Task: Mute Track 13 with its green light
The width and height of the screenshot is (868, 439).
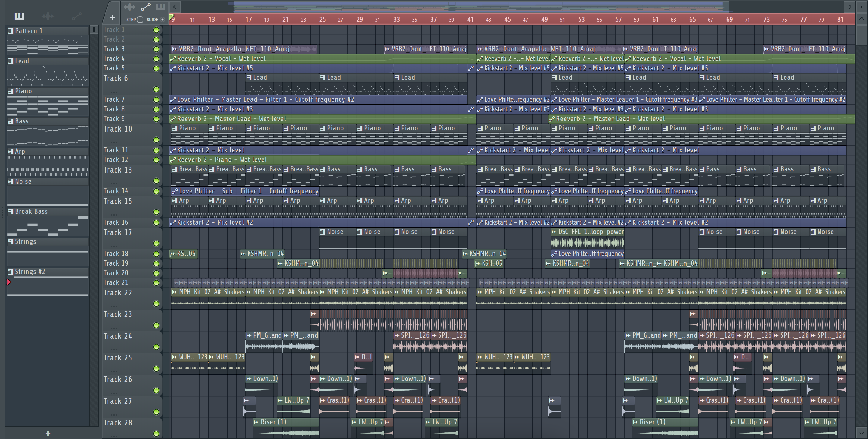Action: click(x=156, y=181)
